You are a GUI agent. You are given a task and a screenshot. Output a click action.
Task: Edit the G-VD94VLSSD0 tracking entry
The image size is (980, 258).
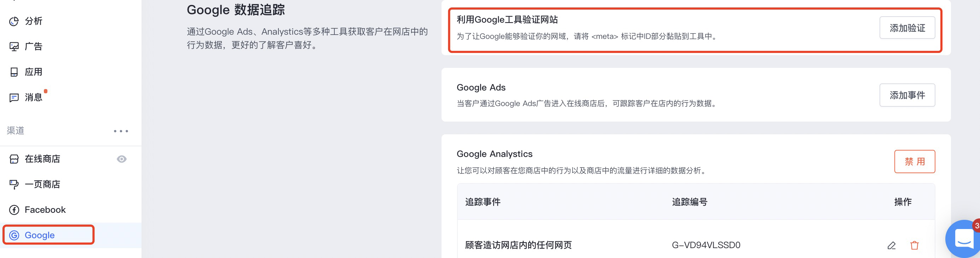click(891, 246)
